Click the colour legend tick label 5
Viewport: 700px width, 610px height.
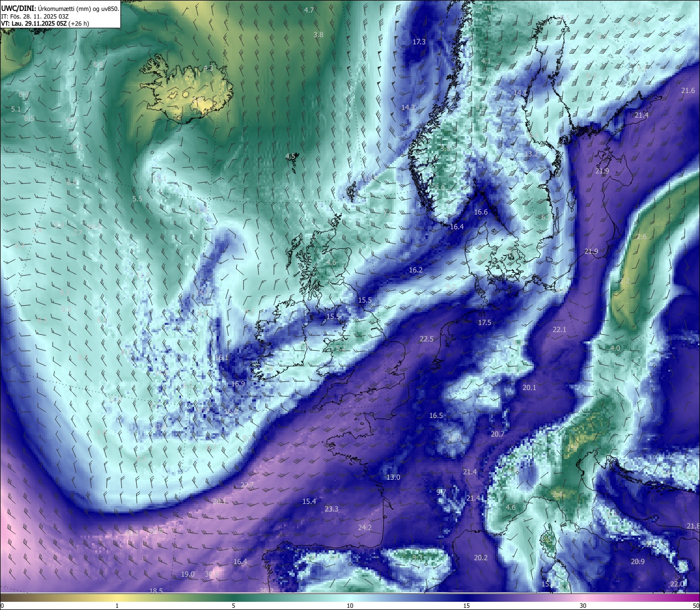click(x=234, y=605)
